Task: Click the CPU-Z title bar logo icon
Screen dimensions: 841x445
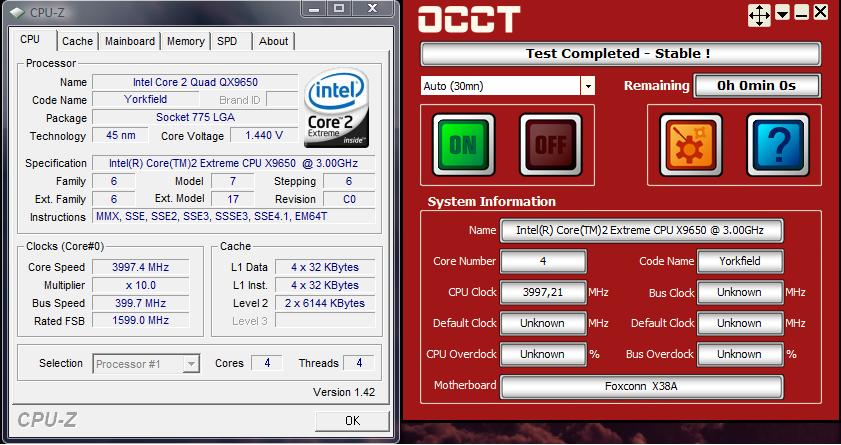Action: pyautogui.click(x=17, y=12)
